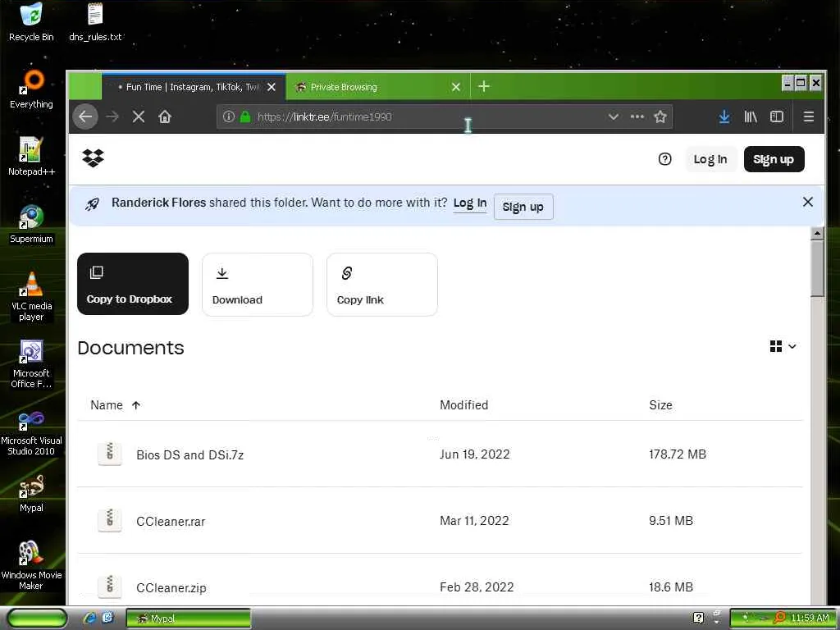This screenshot has width=840, height=630.
Task: Dismiss the shared folder banner
Action: [x=808, y=202]
